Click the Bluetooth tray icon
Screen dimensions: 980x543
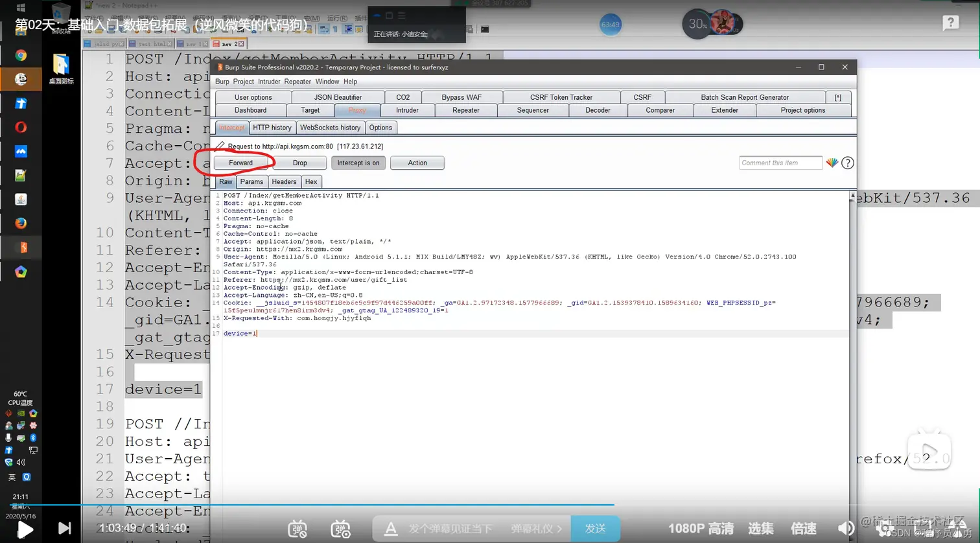pyautogui.click(x=33, y=437)
